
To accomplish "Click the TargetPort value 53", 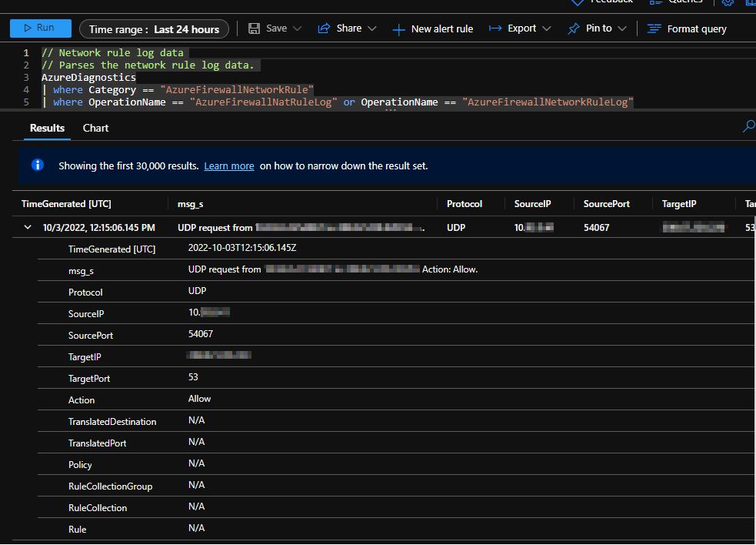I will pos(193,377).
